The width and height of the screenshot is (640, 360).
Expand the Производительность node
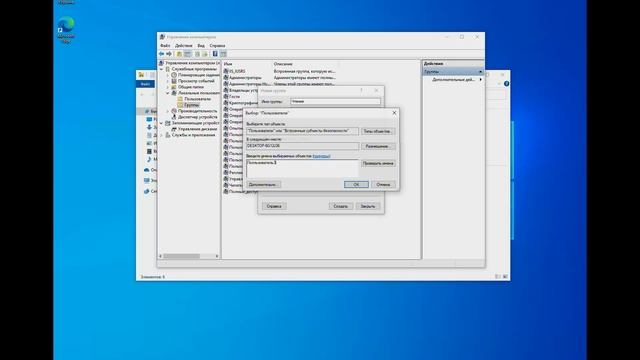168,111
